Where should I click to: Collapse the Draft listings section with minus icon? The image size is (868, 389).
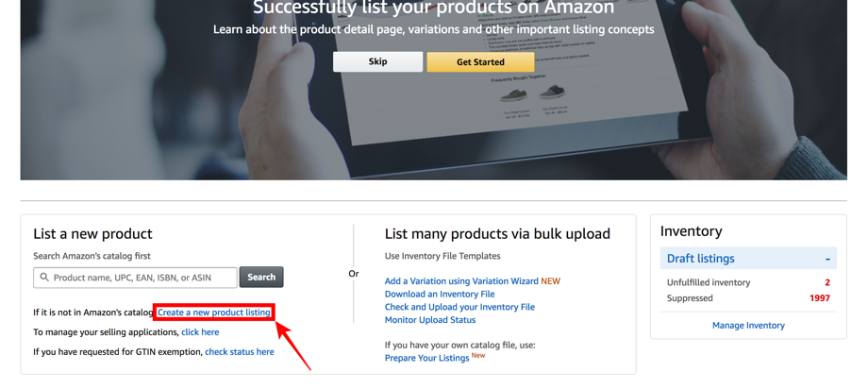point(827,258)
